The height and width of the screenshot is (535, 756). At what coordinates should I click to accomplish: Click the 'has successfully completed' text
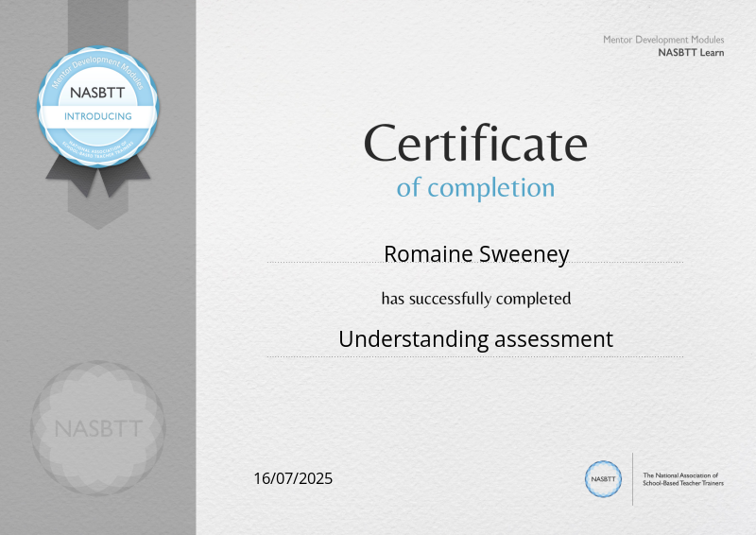click(x=475, y=299)
